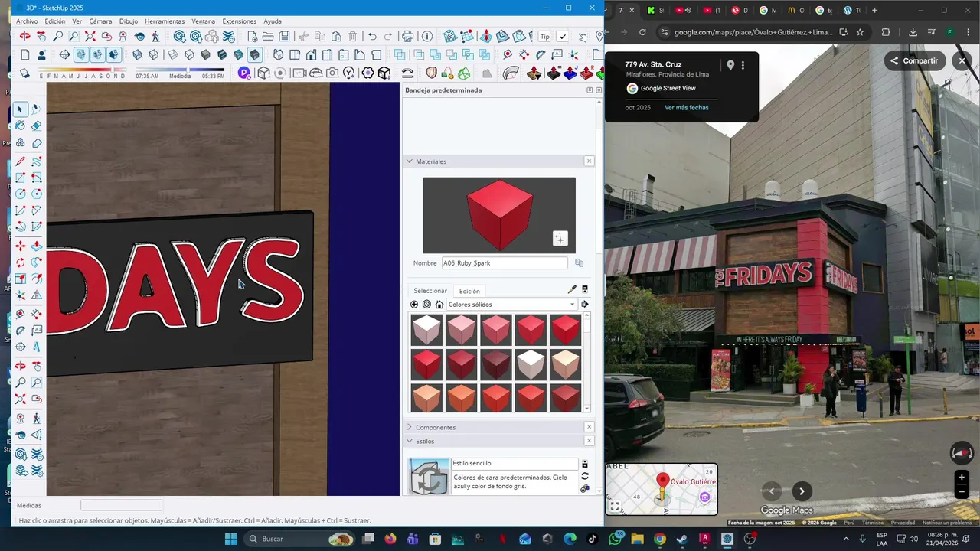This screenshot has width=980, height=551.
Task: Switch to the Edición tab in Materiales
Action: tap(469, 291)
